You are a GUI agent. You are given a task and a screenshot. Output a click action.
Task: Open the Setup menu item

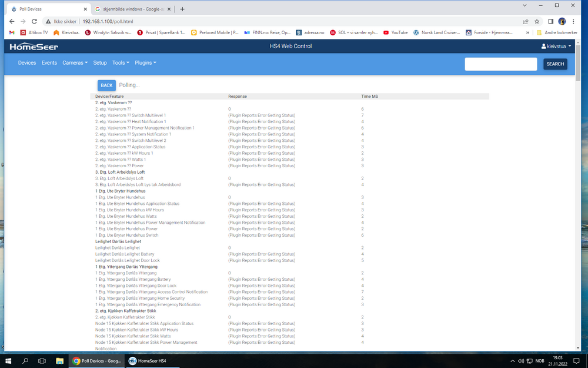coord(100,63)
